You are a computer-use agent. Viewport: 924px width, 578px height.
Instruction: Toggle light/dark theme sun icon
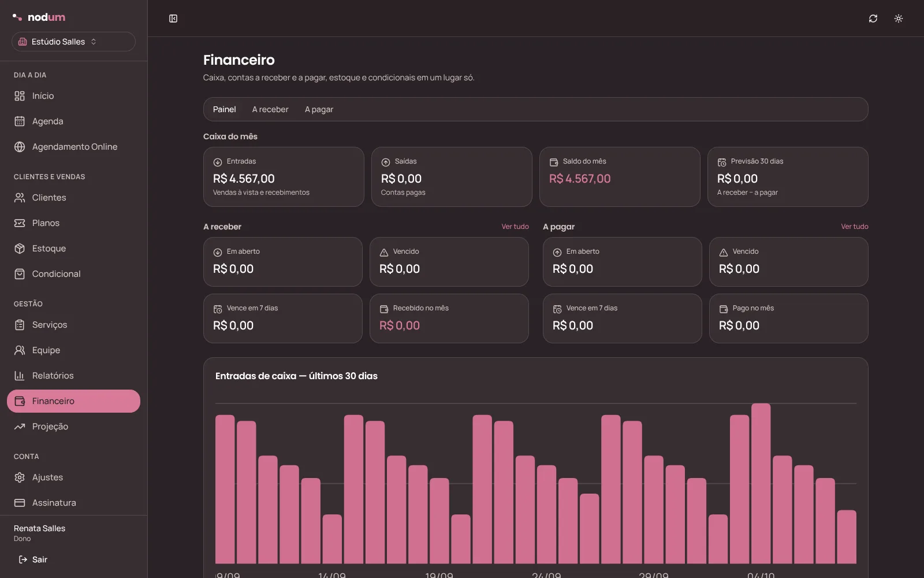(899, 18)
